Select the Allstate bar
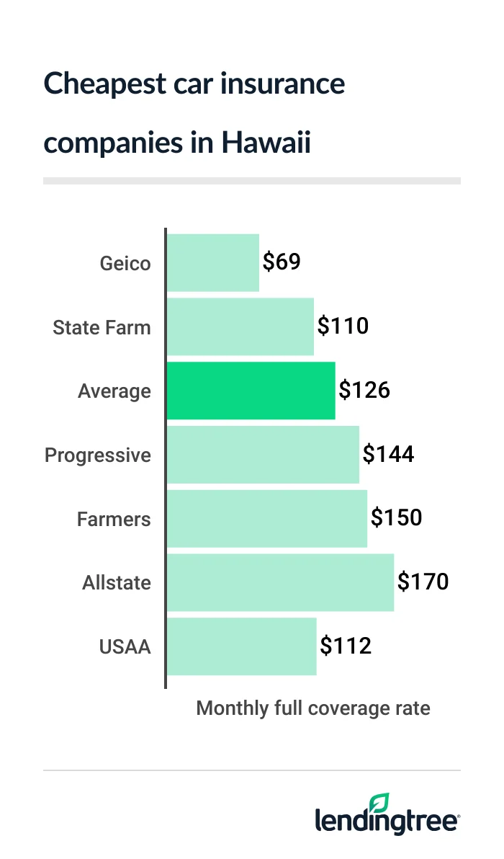 click(x=280, y=582)
